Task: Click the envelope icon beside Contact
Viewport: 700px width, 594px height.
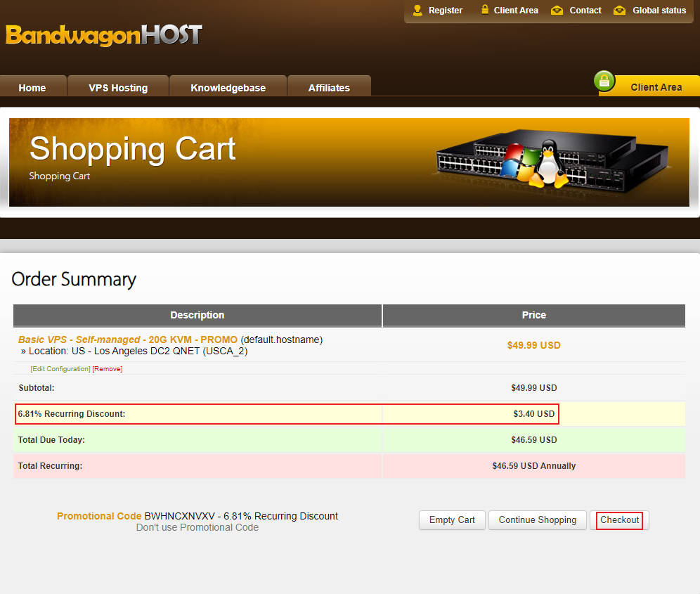Action: point(557,11)
